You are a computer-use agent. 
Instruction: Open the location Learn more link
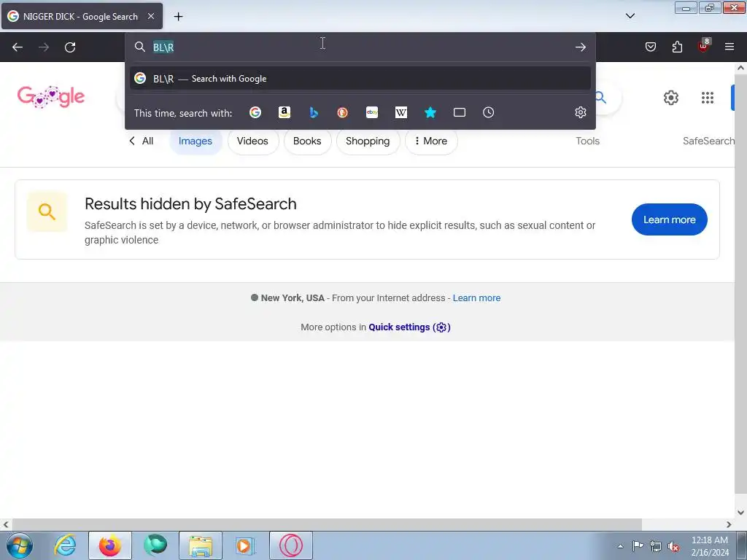point(476,298)
